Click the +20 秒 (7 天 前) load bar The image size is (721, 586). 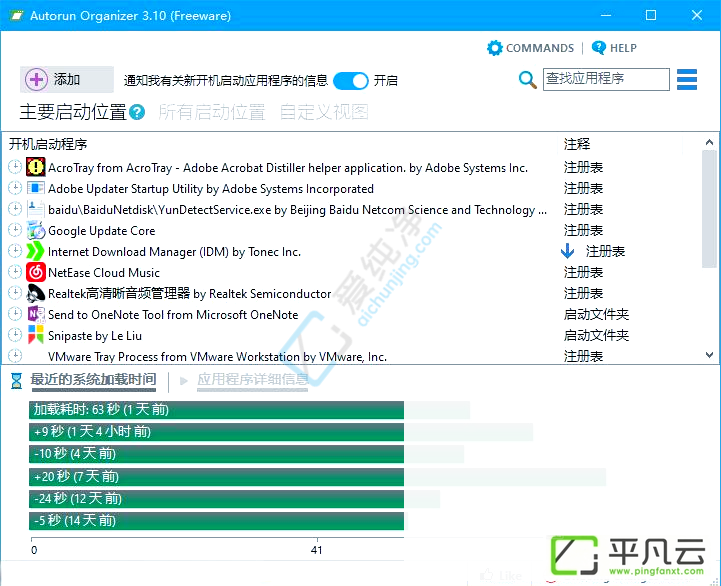click(x=216, y=477)
